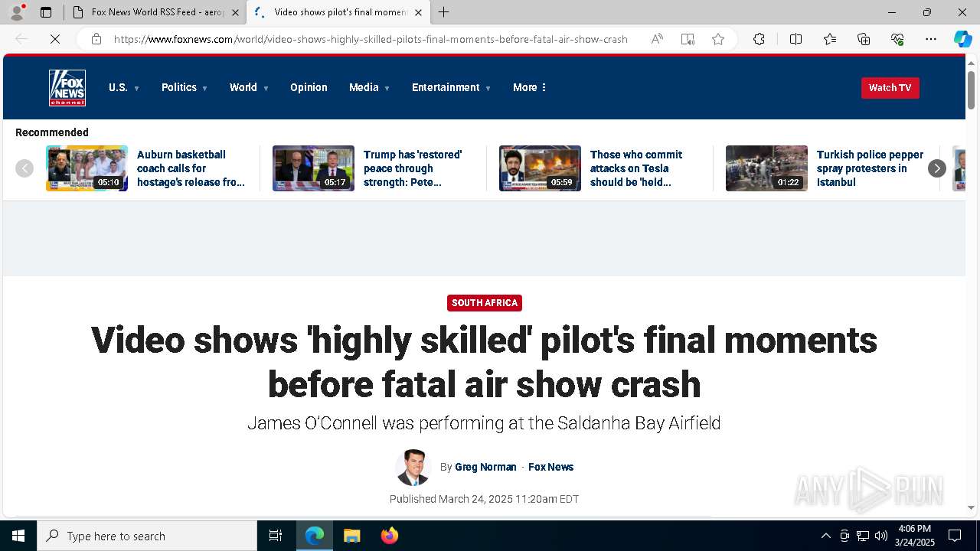Open the notification center icon
The image size is (980, 551).
tap(955, 536)
